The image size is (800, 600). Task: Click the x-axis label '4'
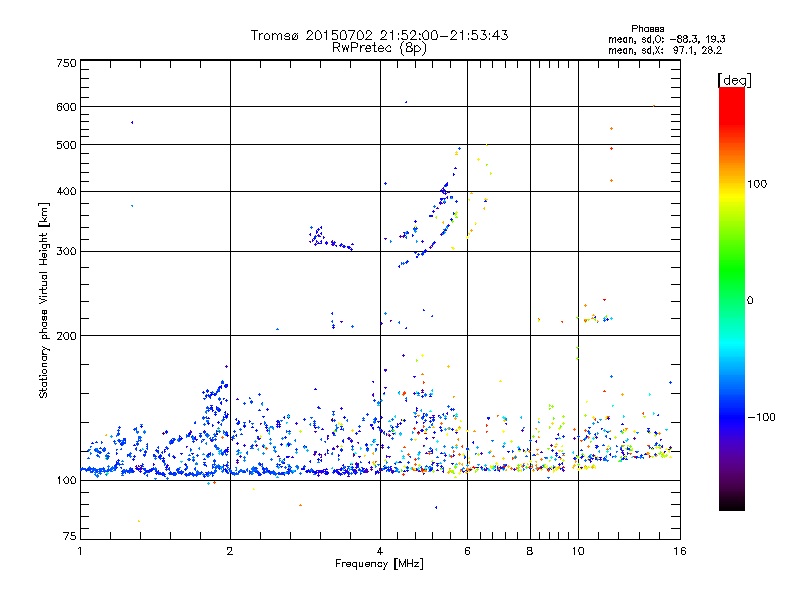tap(380, 551)
